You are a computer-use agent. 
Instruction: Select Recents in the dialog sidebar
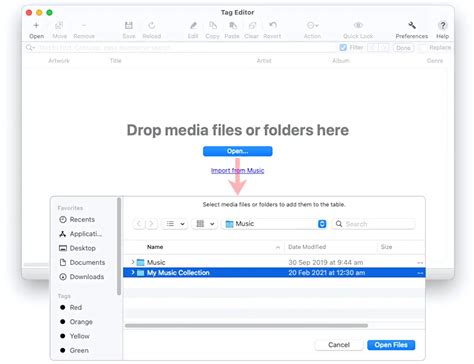[77, 219]
